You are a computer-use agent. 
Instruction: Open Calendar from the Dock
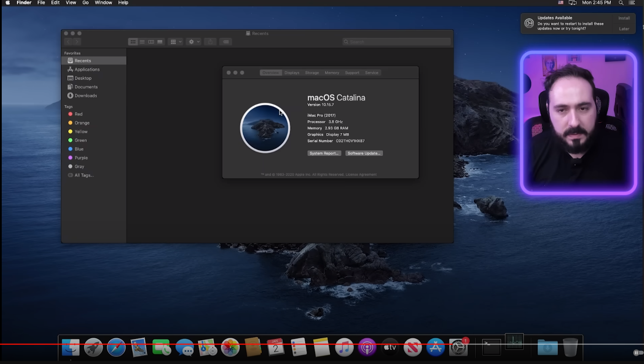pyautogui.click(x=276, y=347)
